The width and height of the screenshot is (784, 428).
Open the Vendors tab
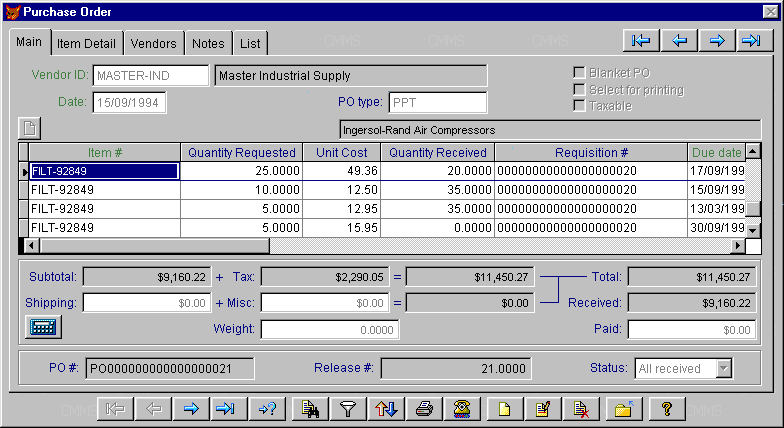click(x=154, y=44)
